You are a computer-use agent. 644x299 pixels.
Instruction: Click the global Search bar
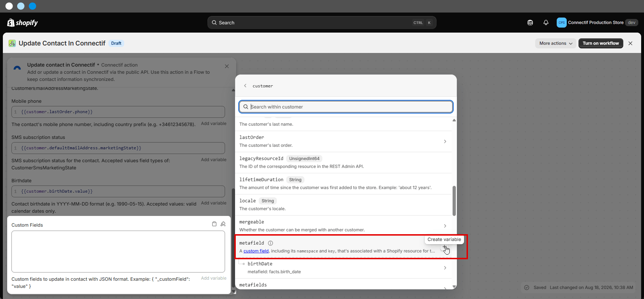(322, 23)
